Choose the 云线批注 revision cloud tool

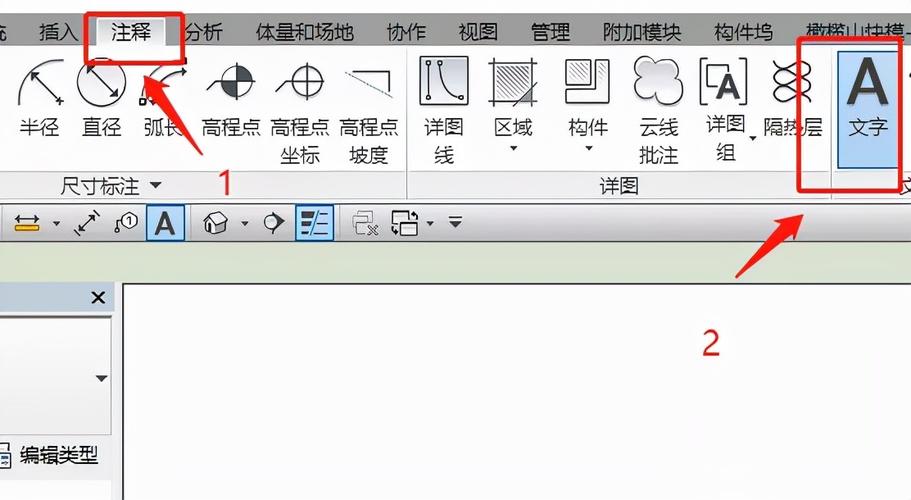click(x=658, y=110)
